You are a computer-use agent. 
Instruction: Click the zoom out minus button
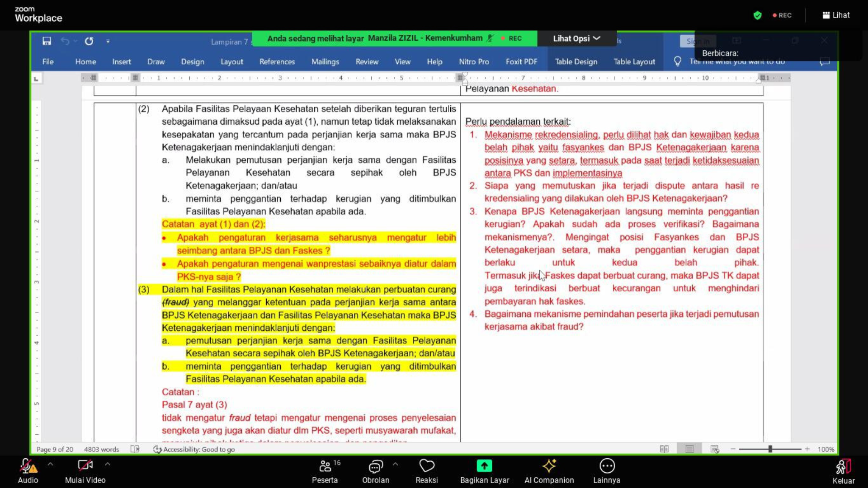pyautogui.click(x=733, y=449)
